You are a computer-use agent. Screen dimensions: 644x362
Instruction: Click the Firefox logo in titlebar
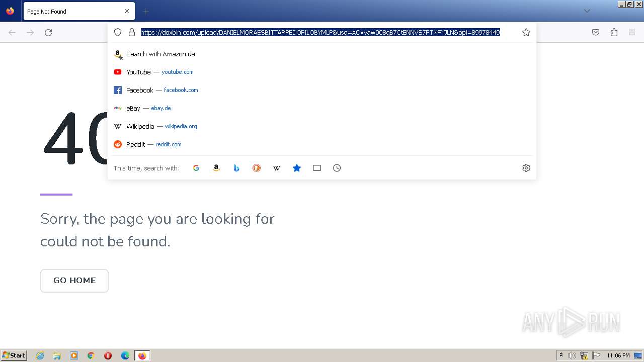coord(10,11)
